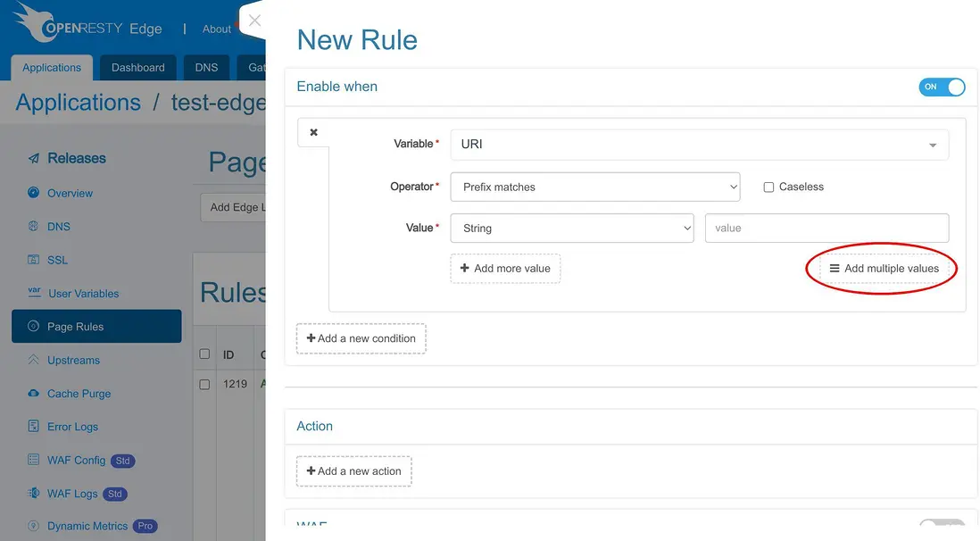Click the Action section heading
The width and height of the screenshot is (980, 541).
coord(314,426)
